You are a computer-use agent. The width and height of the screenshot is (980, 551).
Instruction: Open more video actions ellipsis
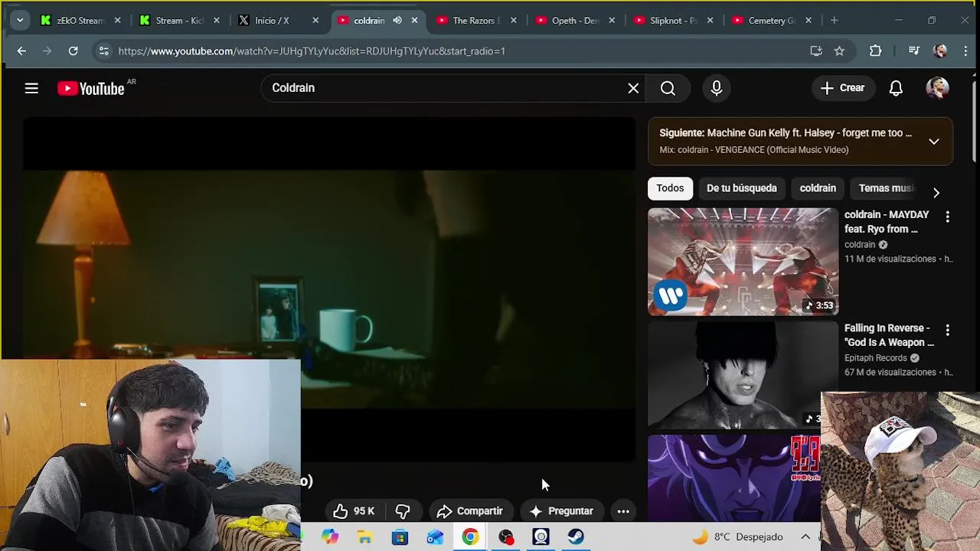pos(623,511)
